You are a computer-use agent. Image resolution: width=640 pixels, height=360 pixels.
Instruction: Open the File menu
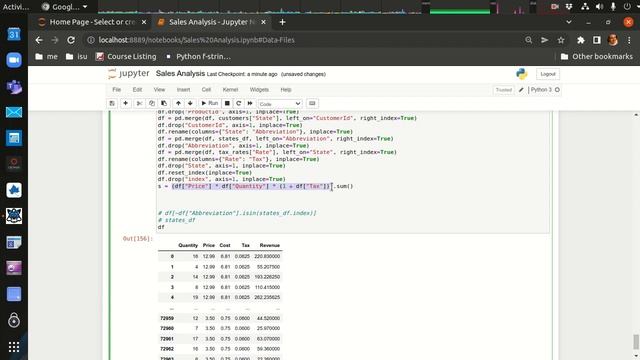pos(116,89)
